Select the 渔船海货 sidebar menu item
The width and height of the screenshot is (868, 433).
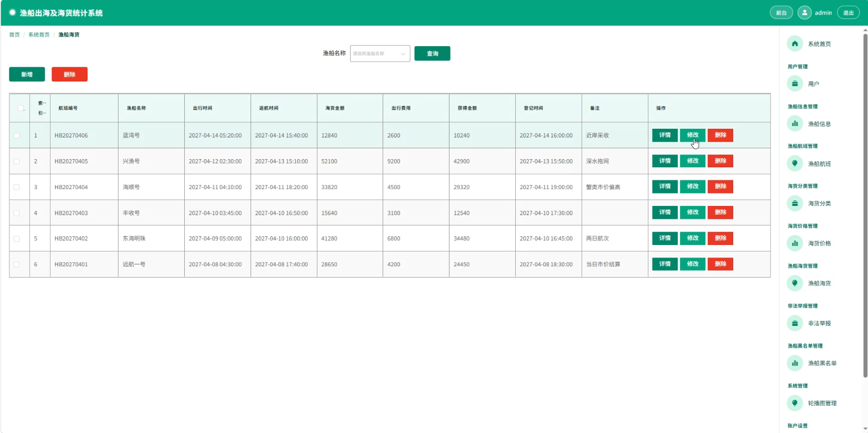(x=819, y=283)
